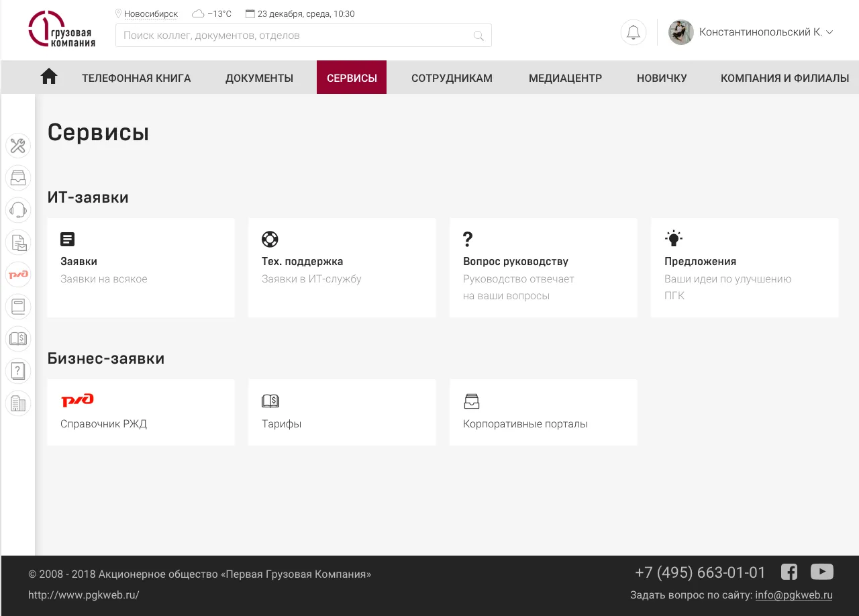Open the document with envelope sidebar icon
Screen dimensions: 859x616
click(18, 242)
